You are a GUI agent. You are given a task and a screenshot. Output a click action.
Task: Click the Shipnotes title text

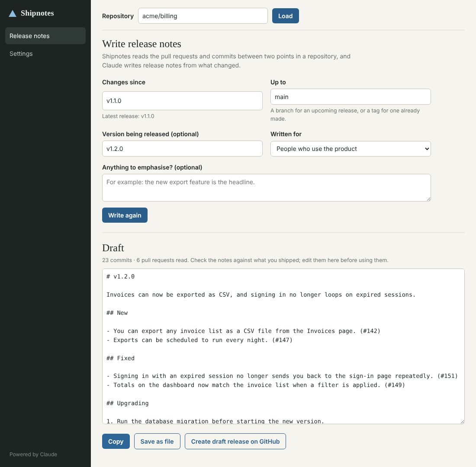37,13
